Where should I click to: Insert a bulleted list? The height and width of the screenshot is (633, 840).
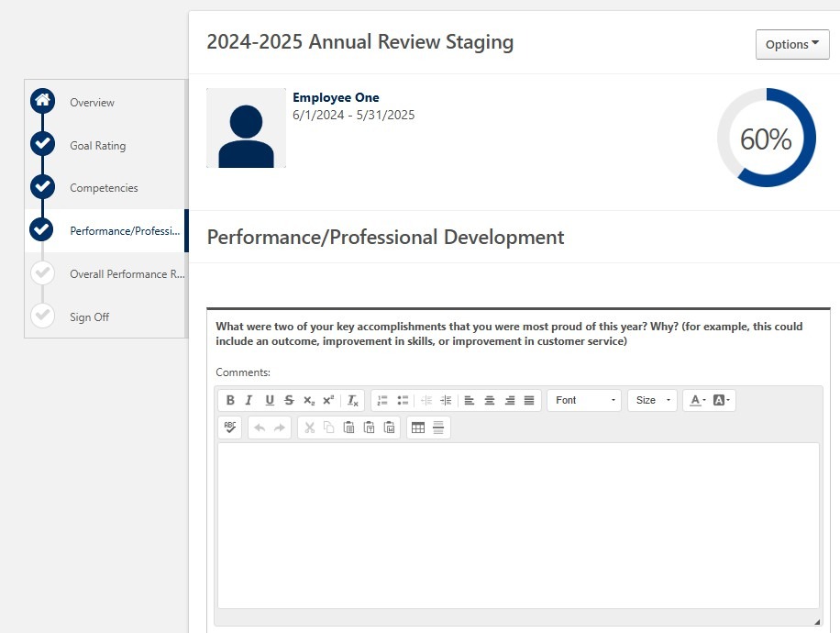pos(403,400)
